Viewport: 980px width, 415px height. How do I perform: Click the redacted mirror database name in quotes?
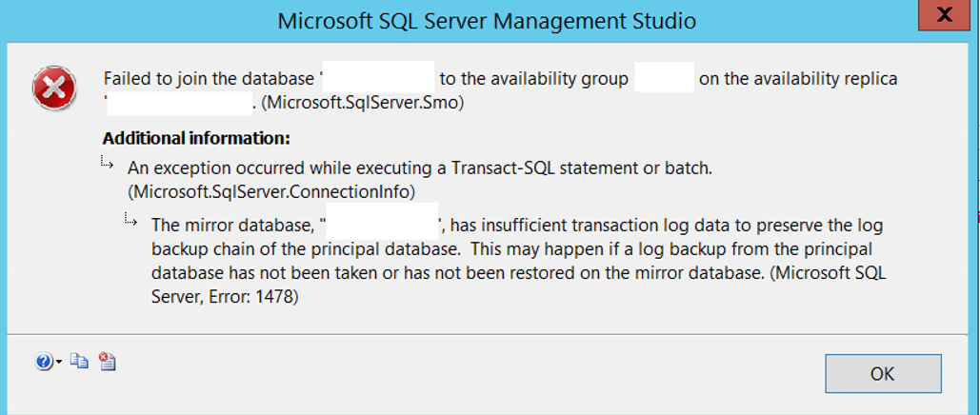383,221
